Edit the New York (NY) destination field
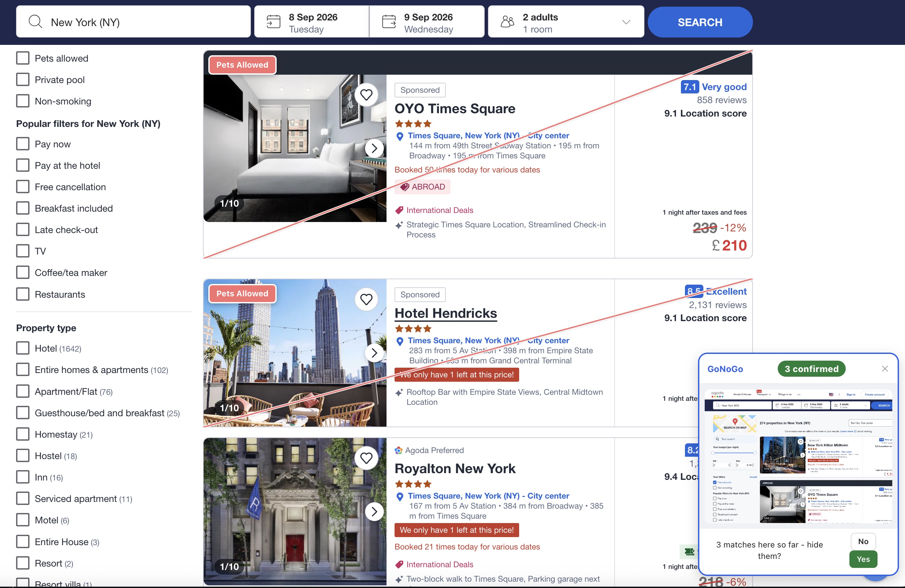The width and height of the screenshot is (905, 588). tap(133, 22)
